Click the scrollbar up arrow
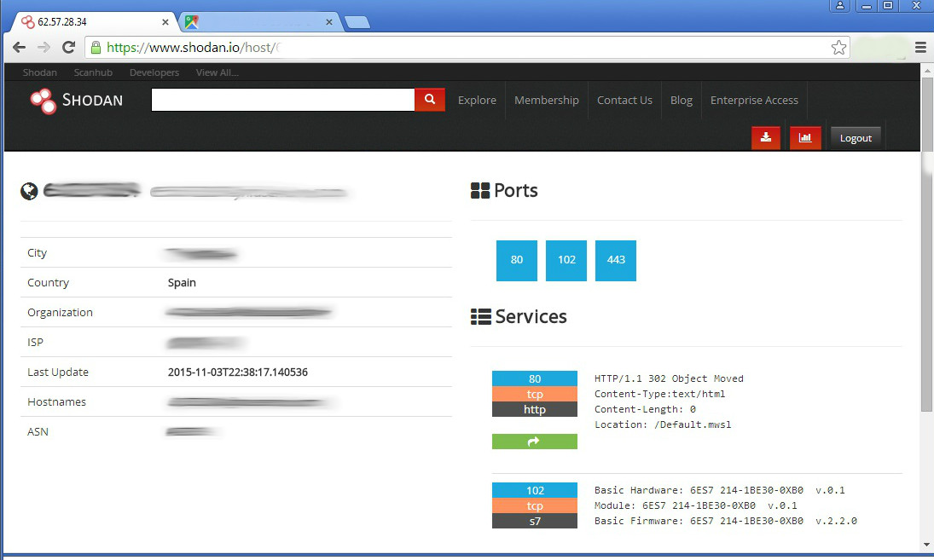This screenshot has width=934, height=560. pos(927,70)
